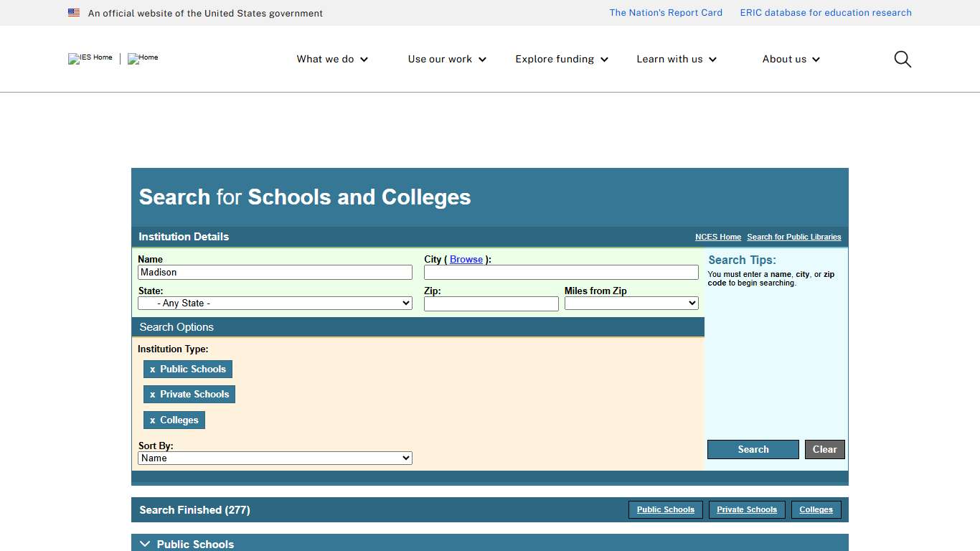The image size is (980, 551).
Task: Open the State dropdown
Action: point(275,303)
